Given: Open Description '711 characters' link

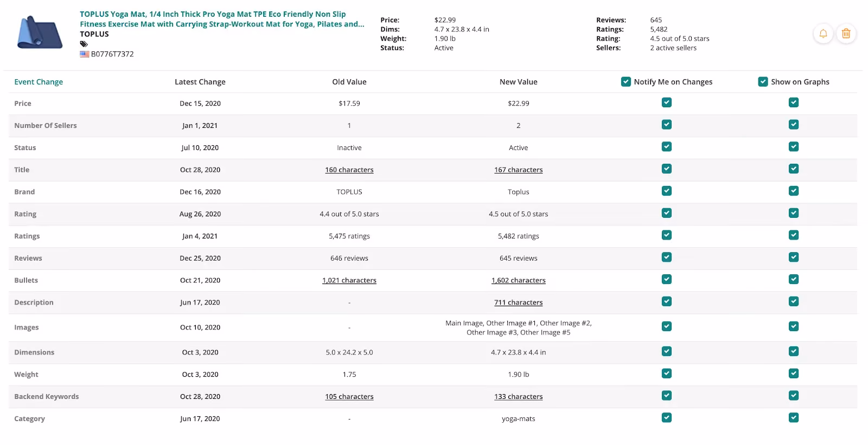Looking at the screenshot, I should (x=519, y=302).
